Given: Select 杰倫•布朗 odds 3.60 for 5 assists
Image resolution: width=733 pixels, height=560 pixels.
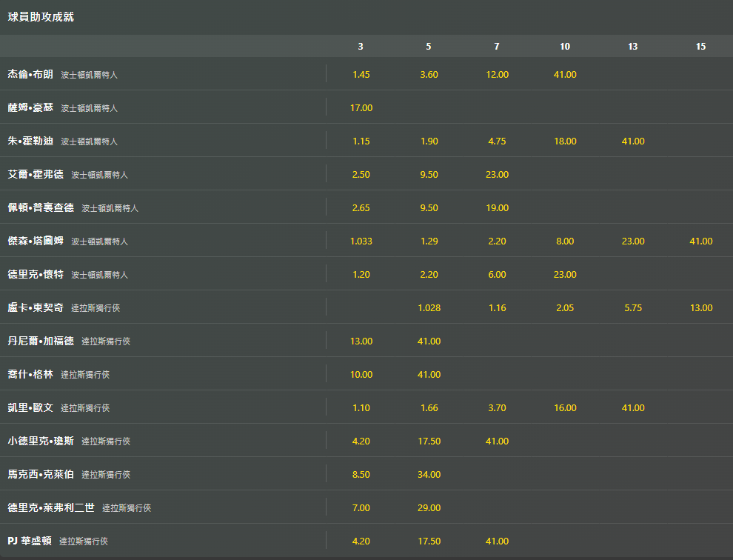Looking at the screenshot, I should click(x=429, y=74).
